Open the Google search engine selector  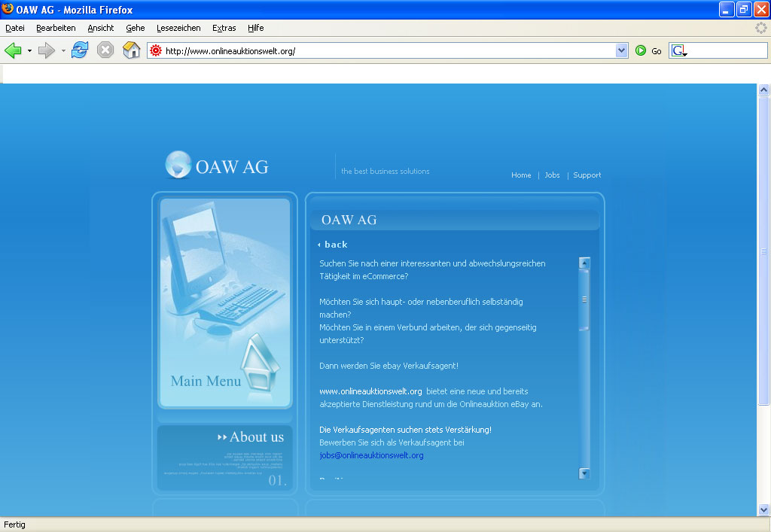tap(679, 50)
